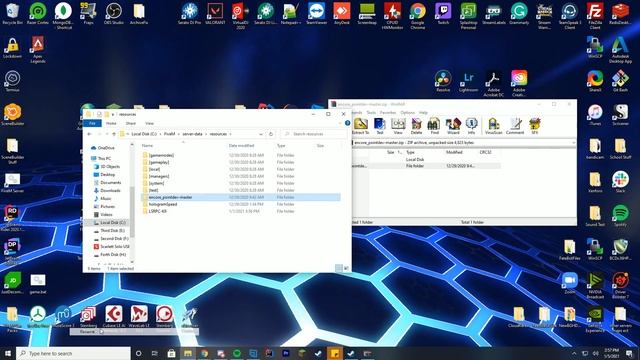Viewport: 640px width, 360px height.
Task: Open Recycle Bin desktop icon
Action: [12, 13]
